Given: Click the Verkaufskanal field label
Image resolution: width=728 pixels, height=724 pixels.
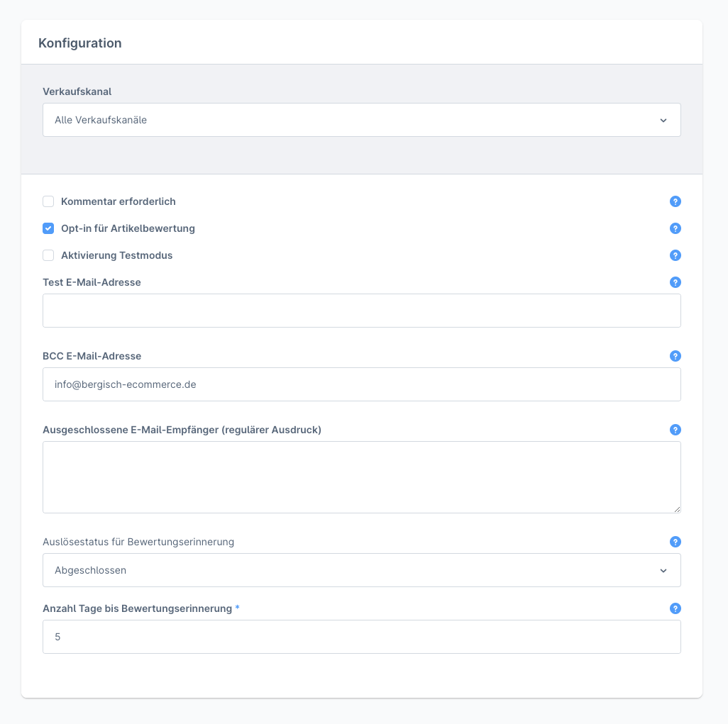Looking at the screenshot, I should 77,91.
